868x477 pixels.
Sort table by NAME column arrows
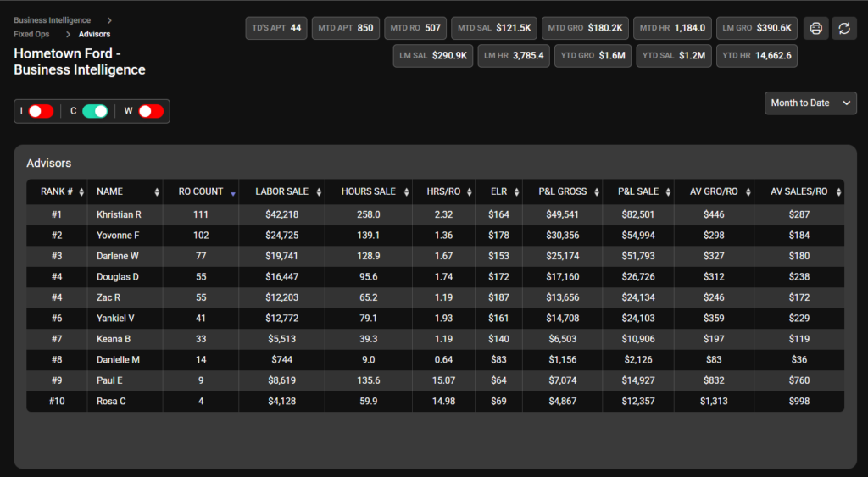157,192
